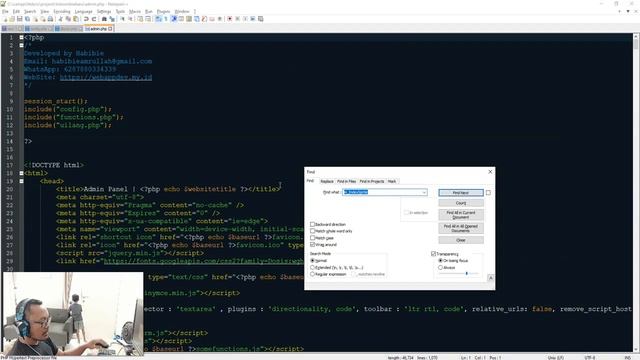This screenshot has width=640, height=360.
Task: Open the Search menu
Action: click(x=30, y=11)
